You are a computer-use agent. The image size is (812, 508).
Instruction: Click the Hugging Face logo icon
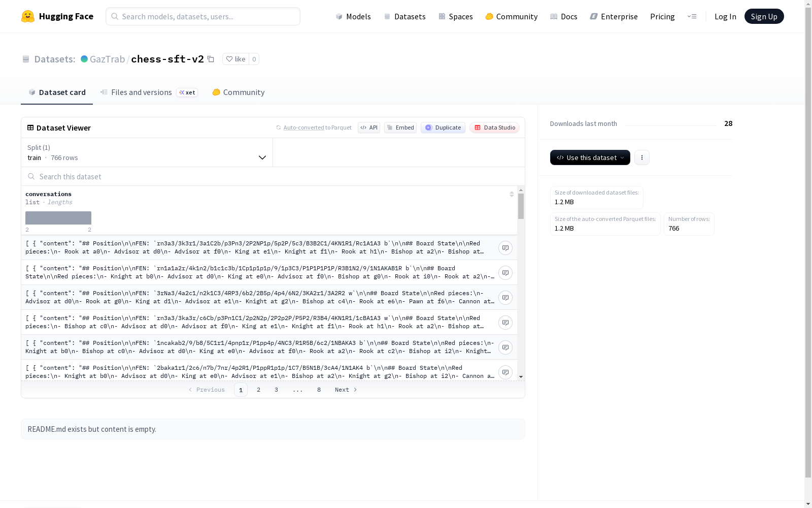coord(28,16)
